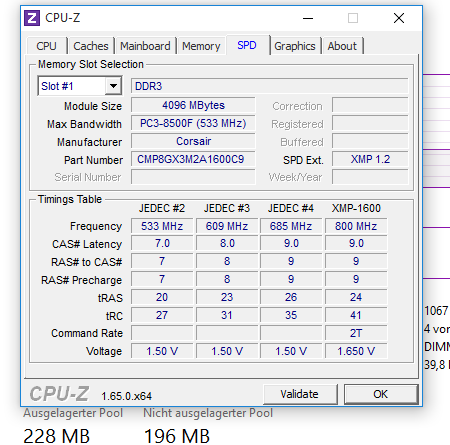This screenshot has width=450, height=445.
Task: Close the CPU-Z window
Action: (399, 18)
